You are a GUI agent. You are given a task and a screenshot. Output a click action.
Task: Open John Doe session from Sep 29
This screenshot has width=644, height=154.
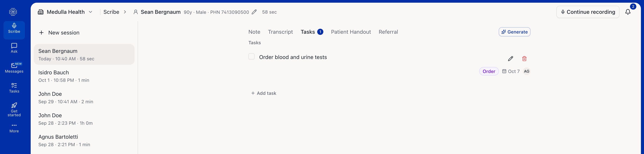[x=84, y=97]
